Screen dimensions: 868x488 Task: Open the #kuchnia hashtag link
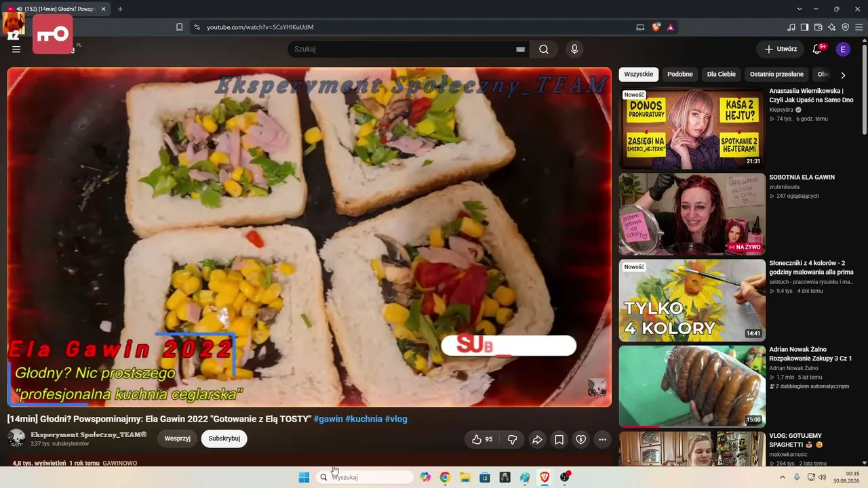[364, 419]
